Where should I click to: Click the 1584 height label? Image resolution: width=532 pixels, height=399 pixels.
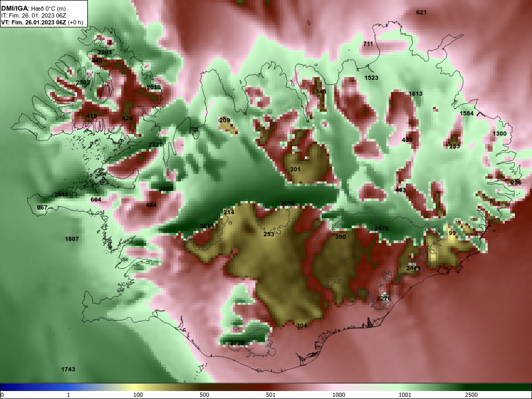tap(467, 113)
